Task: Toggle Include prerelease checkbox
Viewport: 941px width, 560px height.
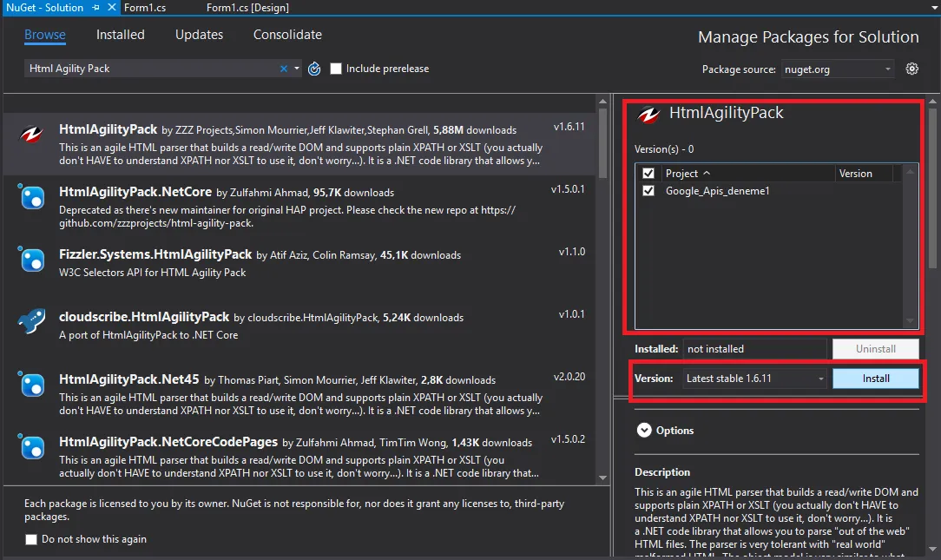Action: click(x=336, y=69)
